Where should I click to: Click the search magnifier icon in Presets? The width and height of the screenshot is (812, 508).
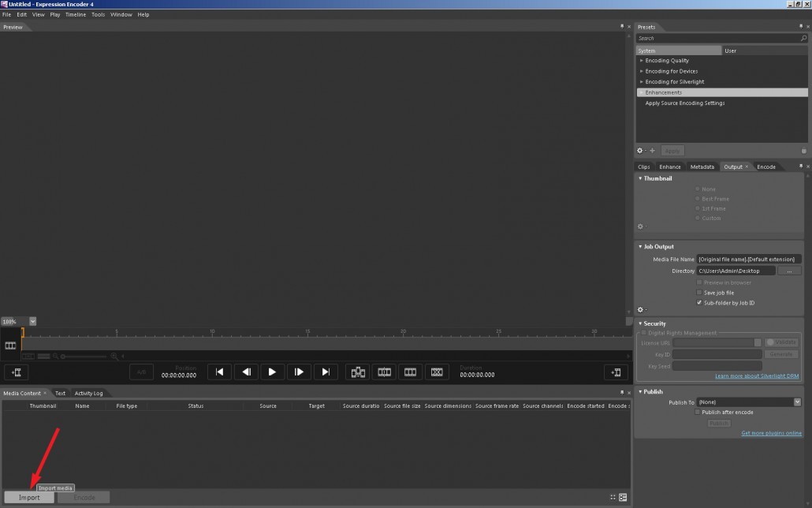(803, 38)
